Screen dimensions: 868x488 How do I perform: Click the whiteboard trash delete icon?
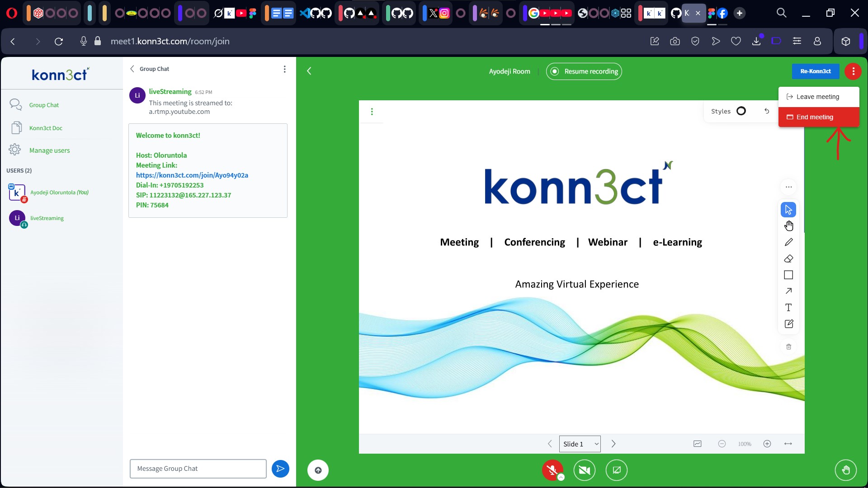tap(788, 347)
